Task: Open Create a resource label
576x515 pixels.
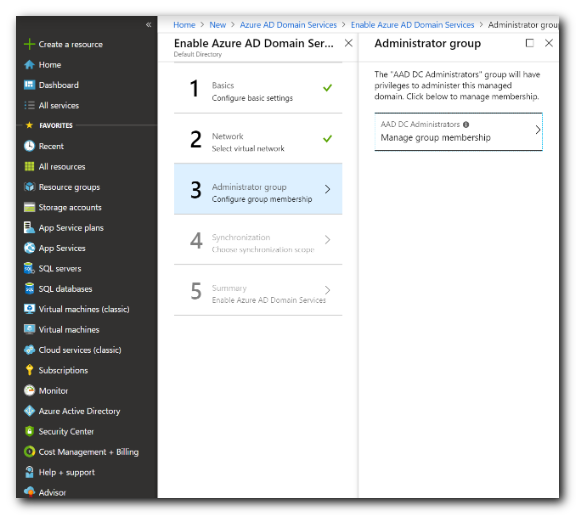Action: (71, 44)
